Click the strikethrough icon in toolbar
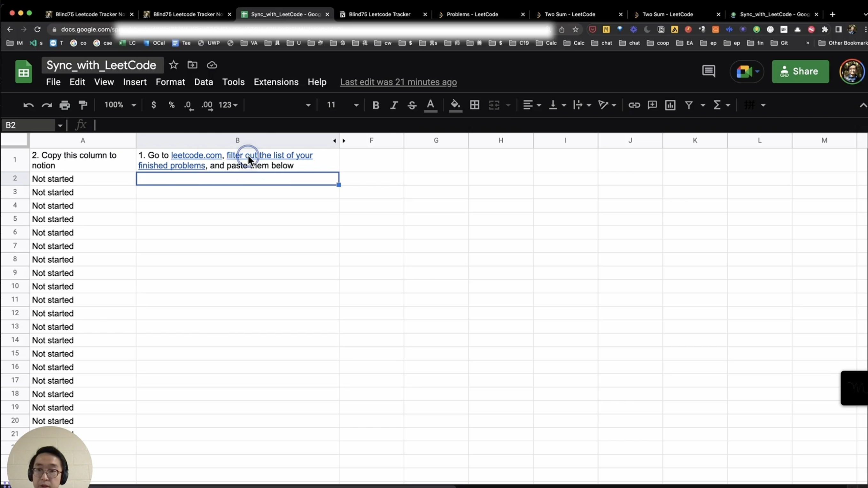This screenshot has height=488, width=868. [412, 105]
